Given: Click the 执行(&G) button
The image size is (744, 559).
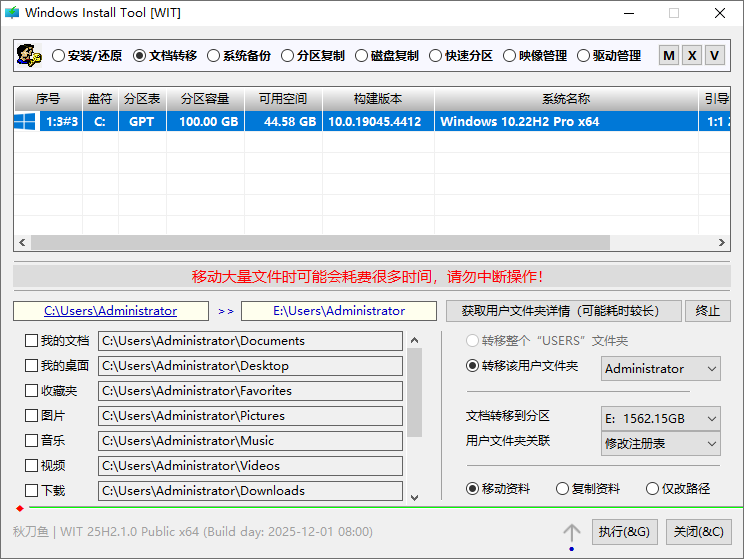Looking at the screenshot, I should pyautogui.click(x=624, y=532).
